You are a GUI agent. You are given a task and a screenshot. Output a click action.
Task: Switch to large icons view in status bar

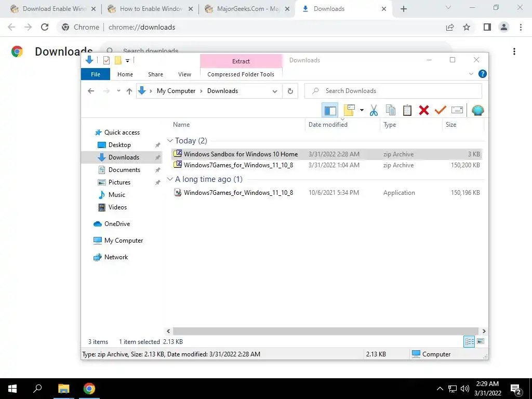[x=481, y=341]
